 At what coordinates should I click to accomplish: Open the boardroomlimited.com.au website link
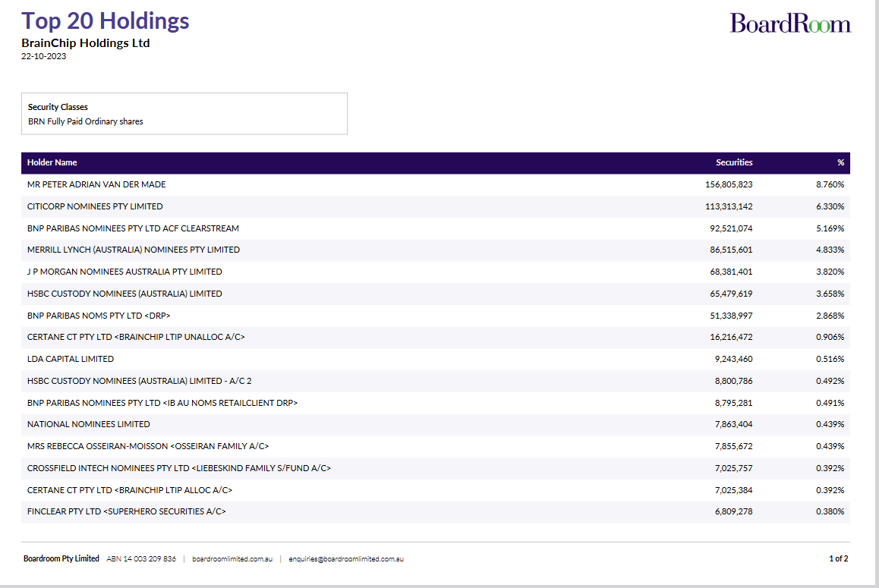232,559
